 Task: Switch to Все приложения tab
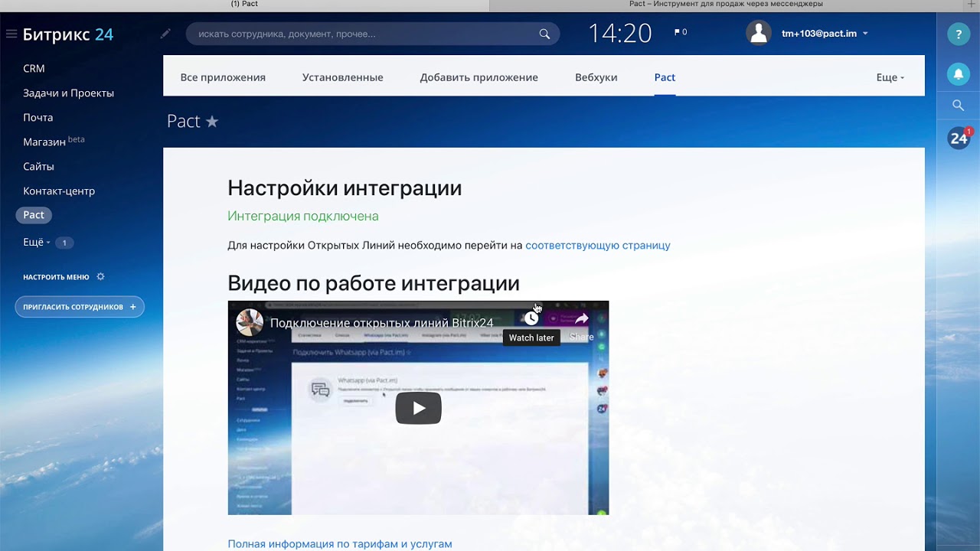coord(223,77)
